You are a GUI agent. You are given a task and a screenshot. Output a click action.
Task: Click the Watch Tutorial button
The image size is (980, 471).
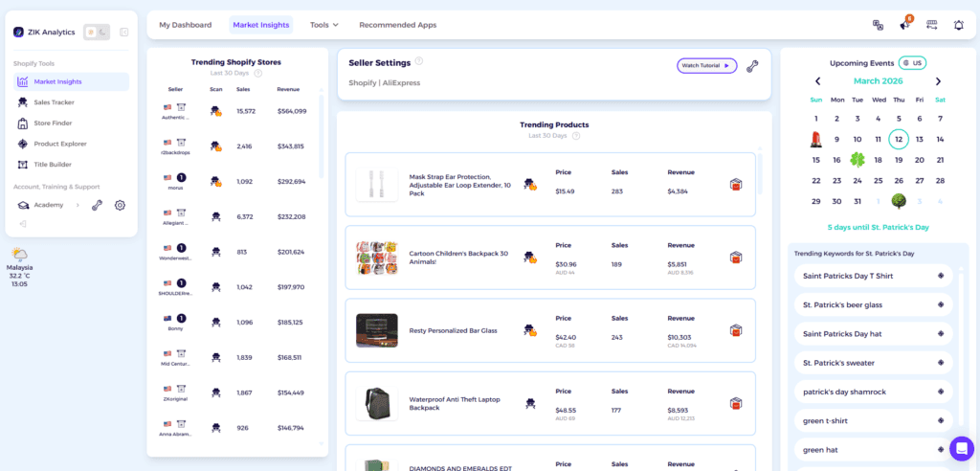point(706,66)
